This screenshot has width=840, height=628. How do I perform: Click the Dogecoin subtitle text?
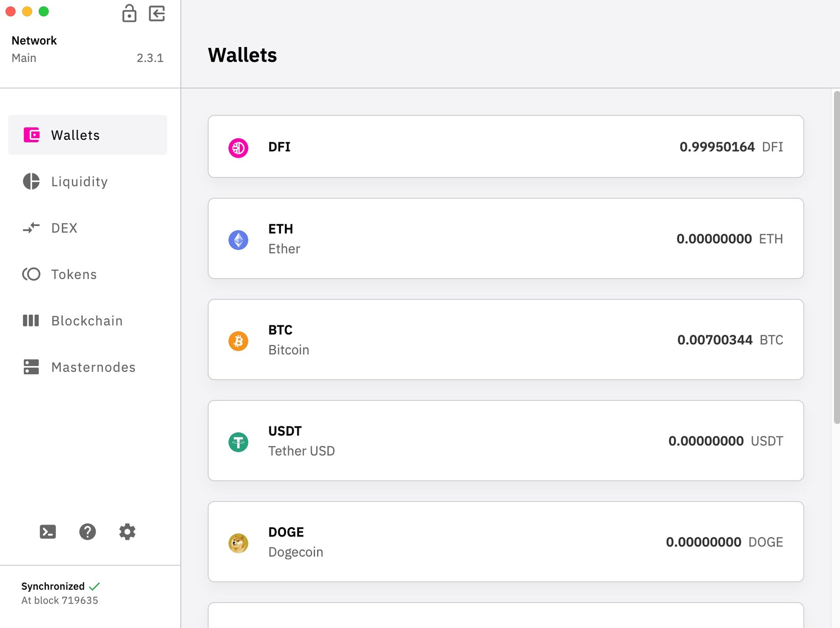point(296,552)
